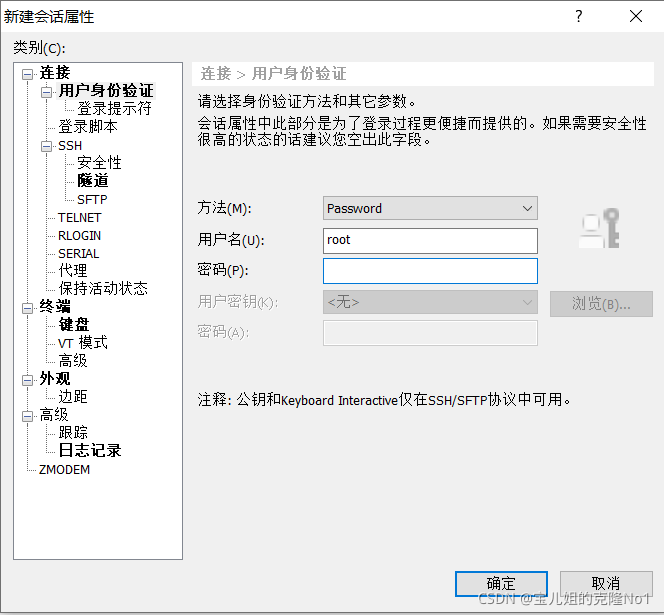This screenshot has width=664, height=615.
Task: Open 高级 under 终端
Action: click(x=73, y=360)
